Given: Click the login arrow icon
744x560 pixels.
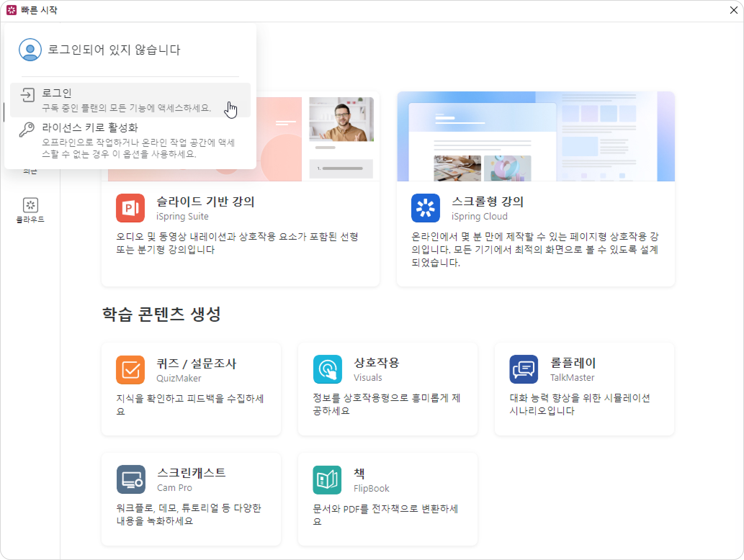Looking at the screenshot, I should (x=27, y=95).
